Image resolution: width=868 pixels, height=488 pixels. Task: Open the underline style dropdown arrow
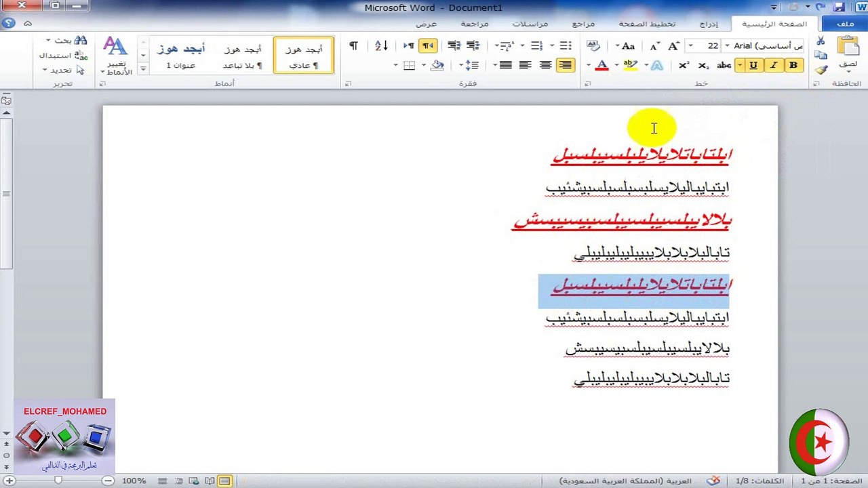coord(739,65)
